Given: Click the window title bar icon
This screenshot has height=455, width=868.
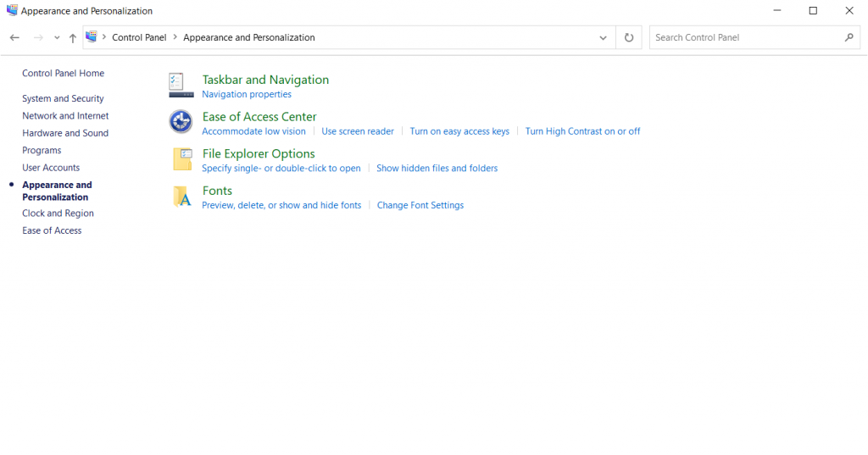Looking at the screenshot, I should click(12, 10).
